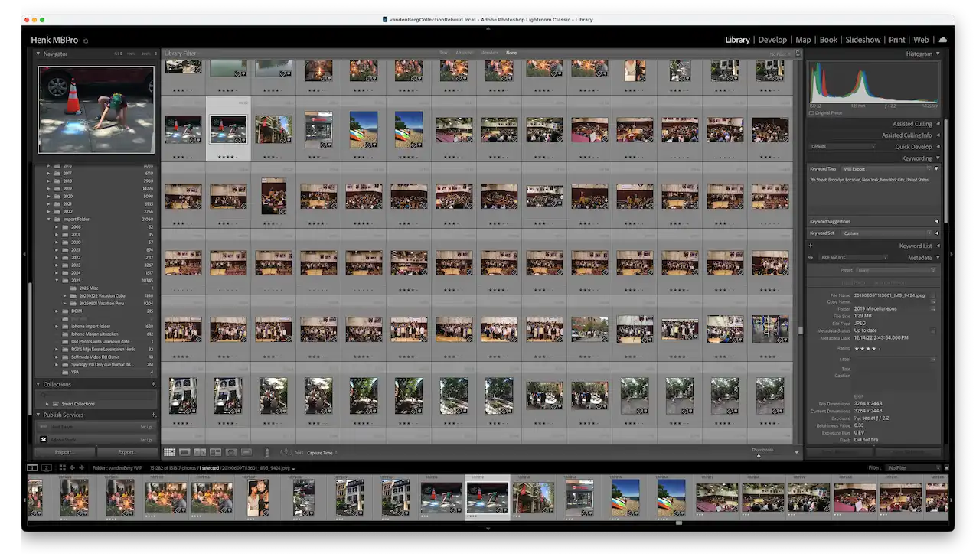Switch to the Slideshow module
976x560 pixels.
863,40
